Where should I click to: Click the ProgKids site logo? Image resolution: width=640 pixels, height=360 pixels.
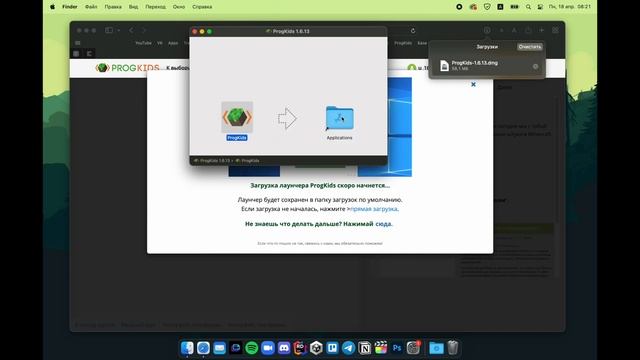click(x=127, y=68)
